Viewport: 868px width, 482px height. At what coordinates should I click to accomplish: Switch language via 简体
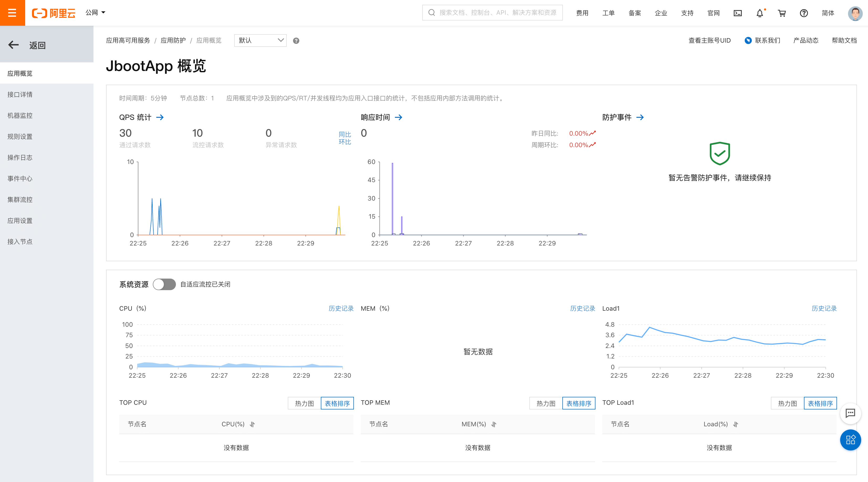click(x=828, y=13)
